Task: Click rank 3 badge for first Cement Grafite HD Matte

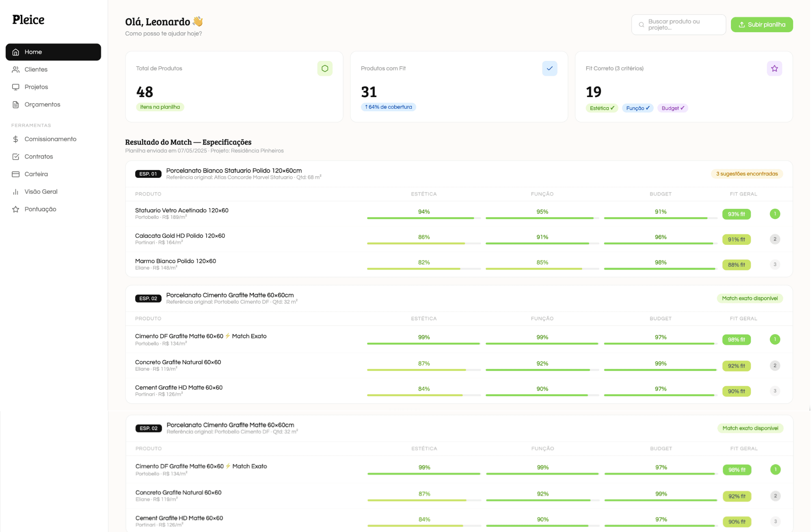Action: click(x=775, y=391)
